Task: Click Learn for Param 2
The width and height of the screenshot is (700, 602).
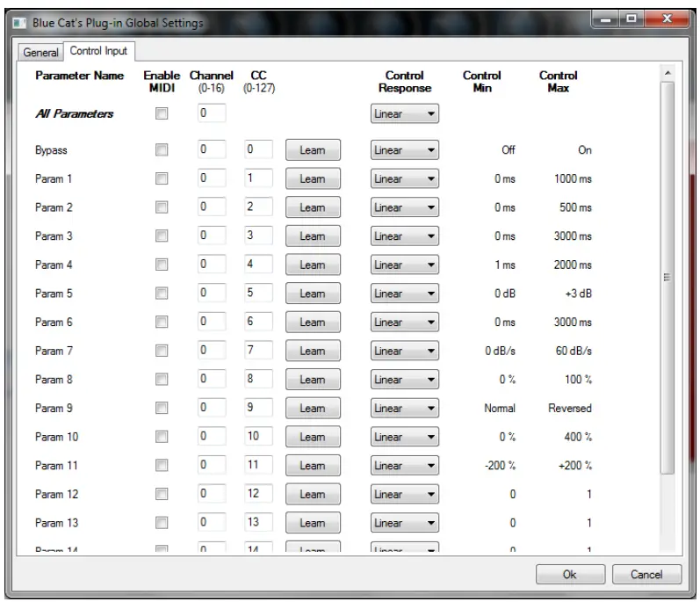Action: tap(313, 207)
